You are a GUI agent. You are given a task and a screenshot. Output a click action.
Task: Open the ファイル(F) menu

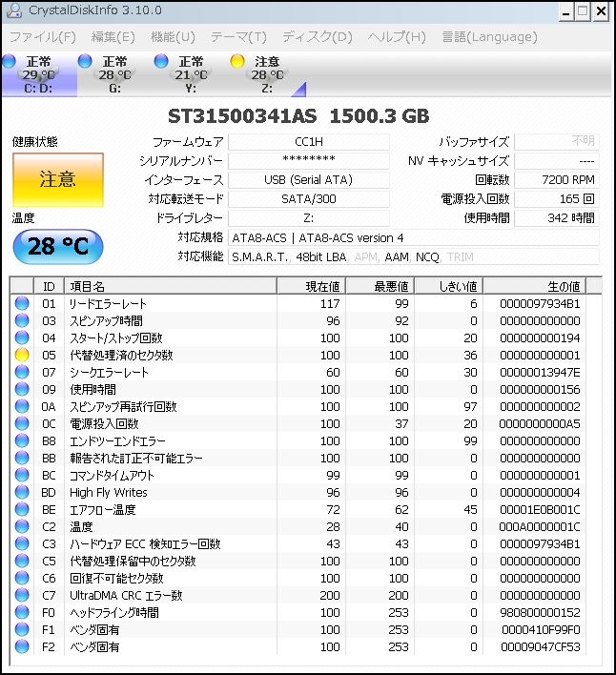click(x=42, y=37)
